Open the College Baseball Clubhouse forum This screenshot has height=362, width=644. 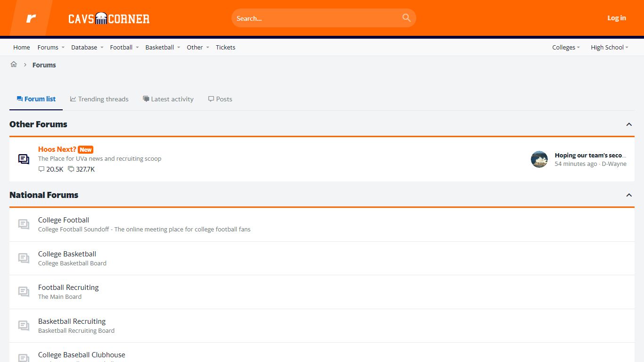coord(82,355)
